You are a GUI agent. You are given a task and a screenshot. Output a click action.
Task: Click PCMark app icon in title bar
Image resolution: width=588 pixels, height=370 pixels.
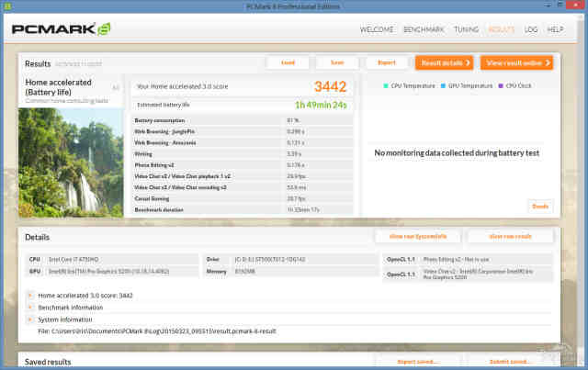point(6,6)
